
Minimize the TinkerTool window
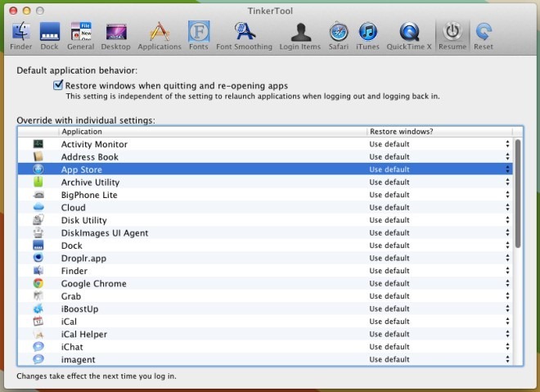26,11
